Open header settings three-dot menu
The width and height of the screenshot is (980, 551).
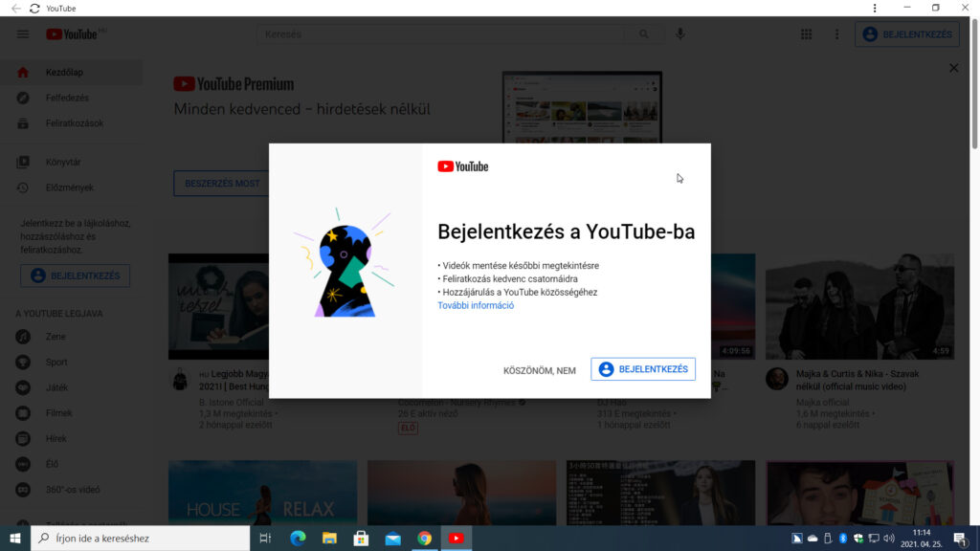point(836,34)
